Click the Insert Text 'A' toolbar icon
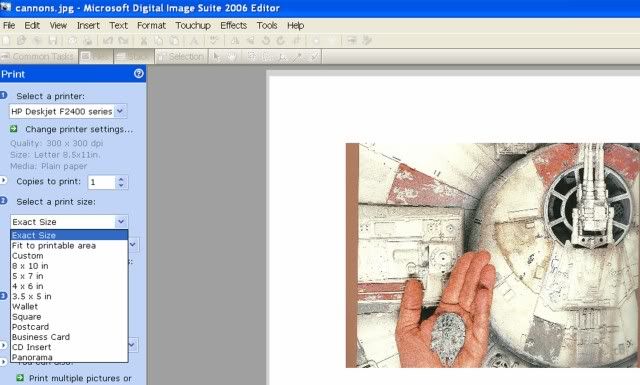Image resolution: width=640 pixels, height=385 pixels. point(194,40)
